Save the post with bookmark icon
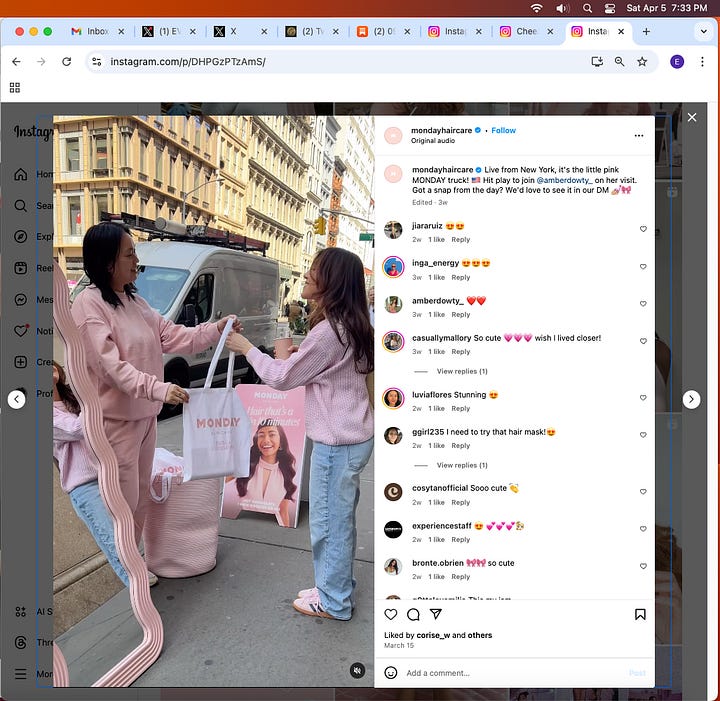720x701 pixels. coord(640,614)
